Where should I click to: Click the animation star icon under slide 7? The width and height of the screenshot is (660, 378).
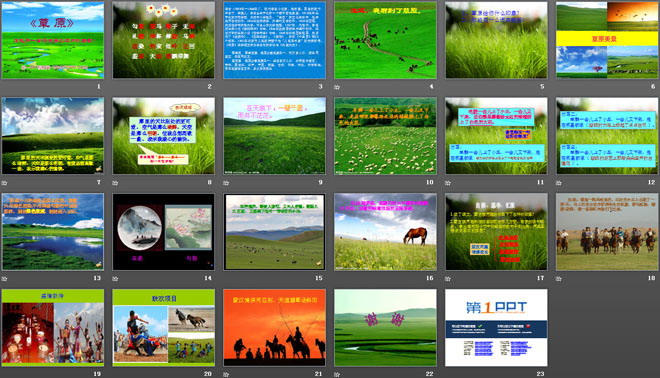click(4, 183)
